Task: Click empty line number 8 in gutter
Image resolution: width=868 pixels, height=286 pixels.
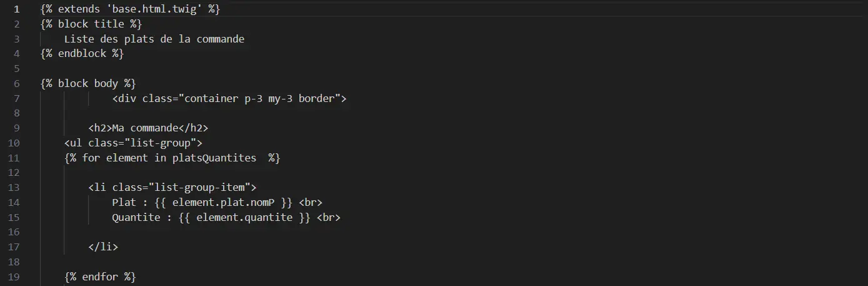Action: [16, 113]
